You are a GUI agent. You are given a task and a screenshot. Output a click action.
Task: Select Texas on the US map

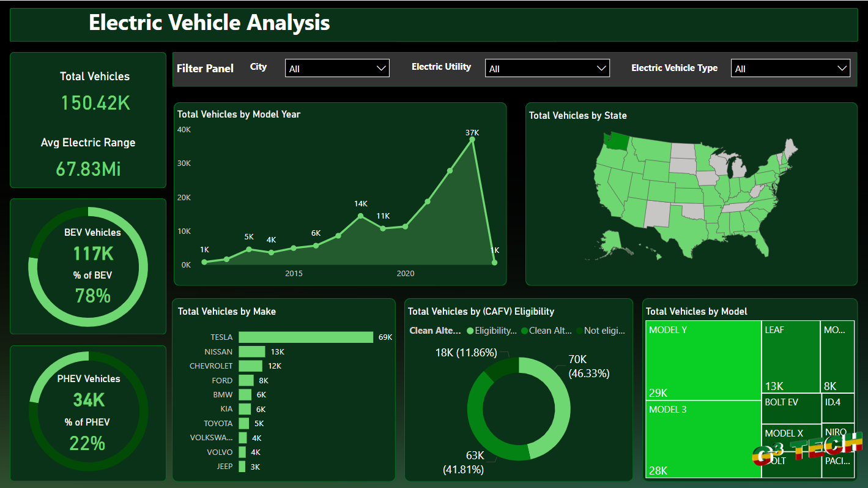click(686, 231)
